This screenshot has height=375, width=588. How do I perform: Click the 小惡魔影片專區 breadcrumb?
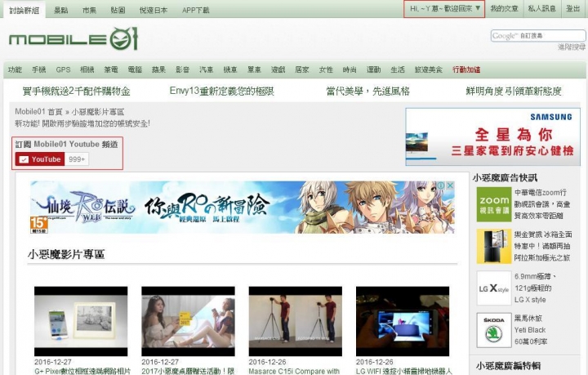click(98, 112)
